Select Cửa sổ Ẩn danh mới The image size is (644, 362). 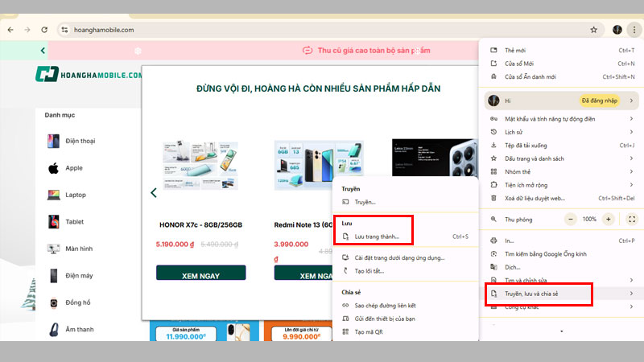(x=539, y=77)
